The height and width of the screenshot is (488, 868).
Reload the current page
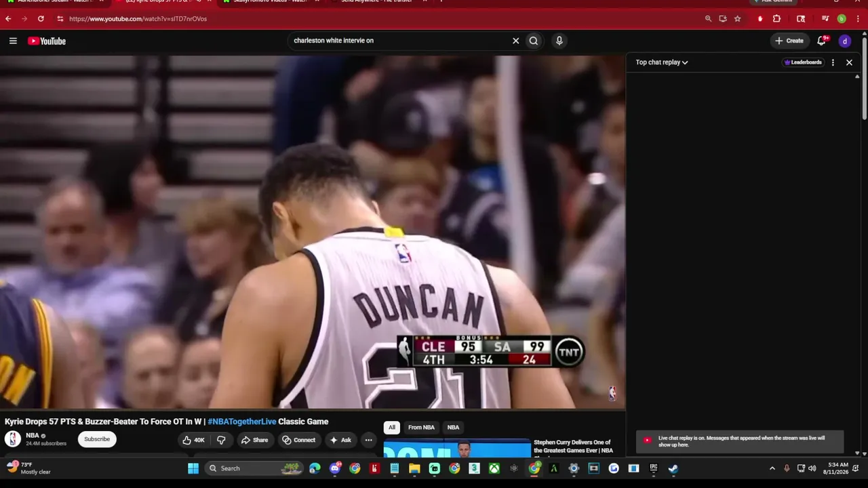point(41,19)
